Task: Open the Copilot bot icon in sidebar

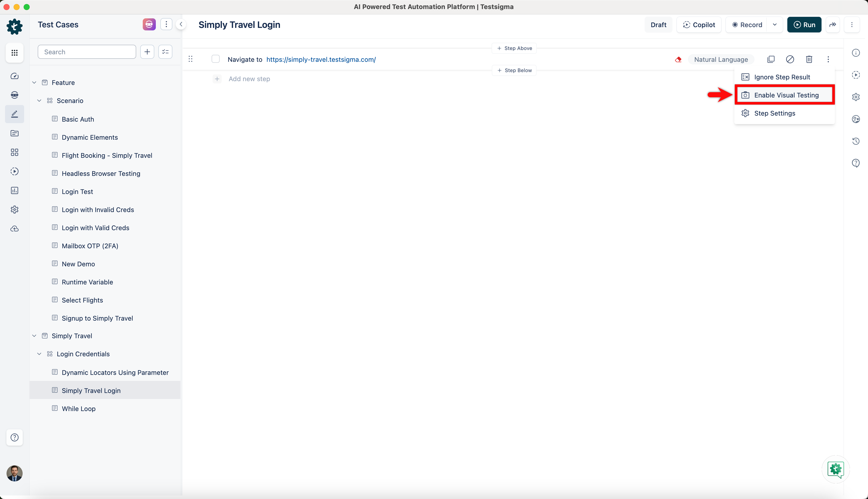Action: coord(14,95)
